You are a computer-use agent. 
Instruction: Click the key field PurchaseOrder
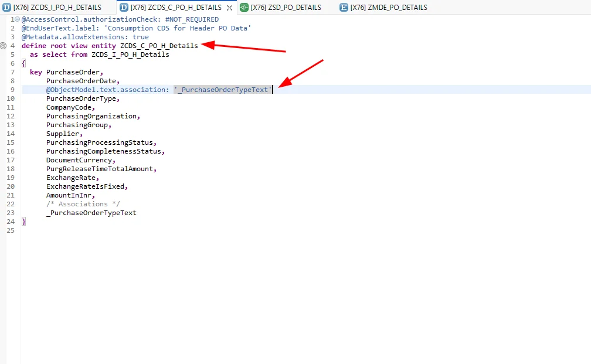(73, 72)
